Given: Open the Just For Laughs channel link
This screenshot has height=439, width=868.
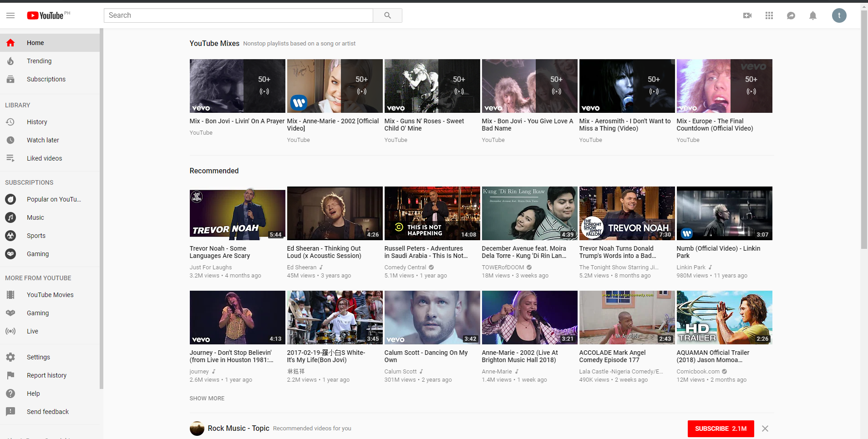Looking at the screenshot, I should [211, 267].
